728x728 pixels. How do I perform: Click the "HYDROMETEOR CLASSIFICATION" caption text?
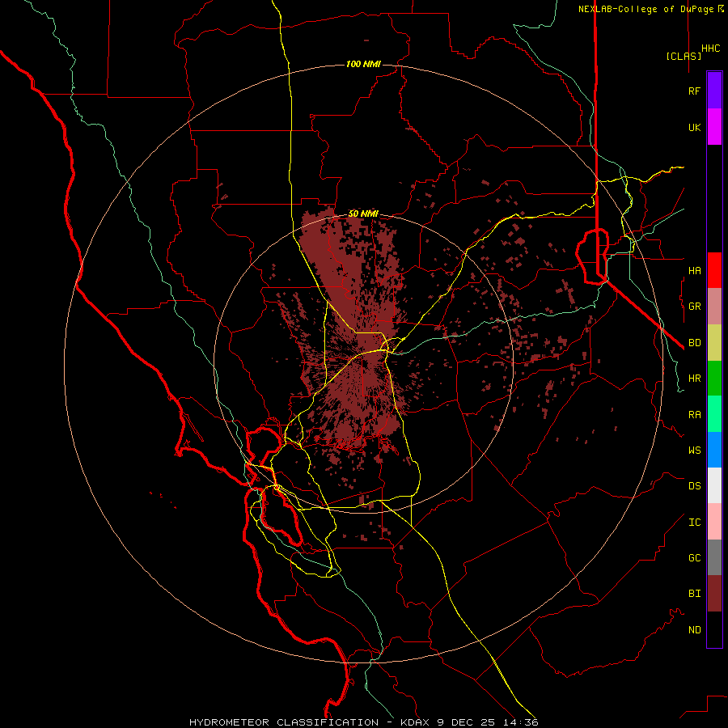click(284, 722)
